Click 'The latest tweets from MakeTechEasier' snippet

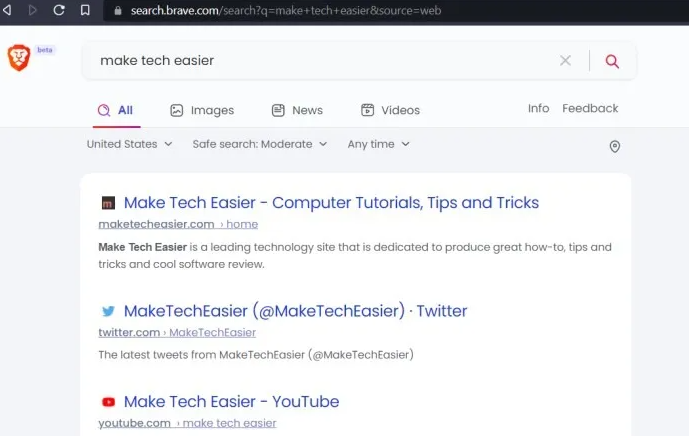coord(256,355)
